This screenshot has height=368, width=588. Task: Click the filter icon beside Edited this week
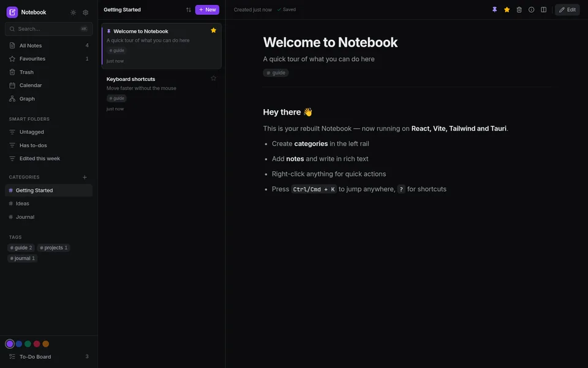pos(12,158)
